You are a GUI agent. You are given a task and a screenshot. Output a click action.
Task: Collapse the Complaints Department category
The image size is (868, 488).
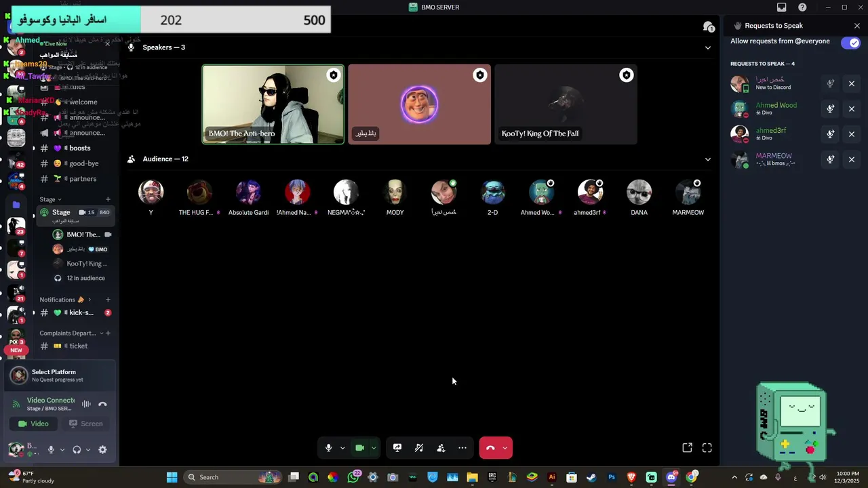pos(71,333)
